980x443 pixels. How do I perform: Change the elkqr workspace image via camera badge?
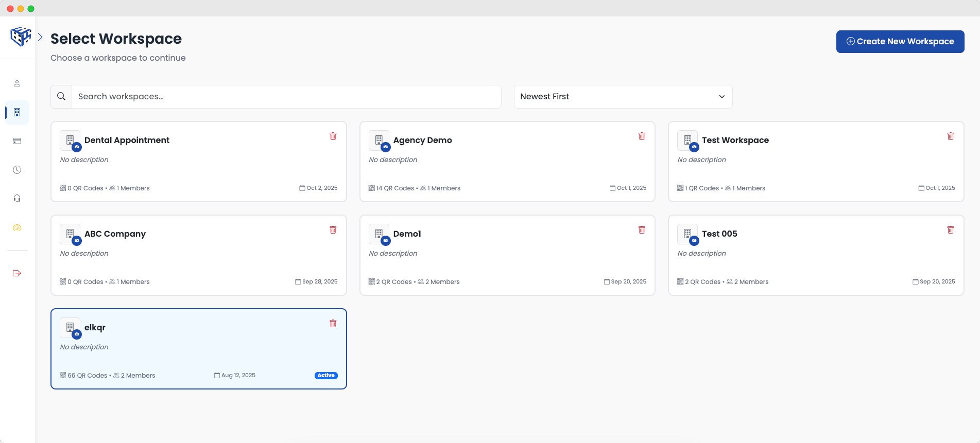[x=77, y=334]
